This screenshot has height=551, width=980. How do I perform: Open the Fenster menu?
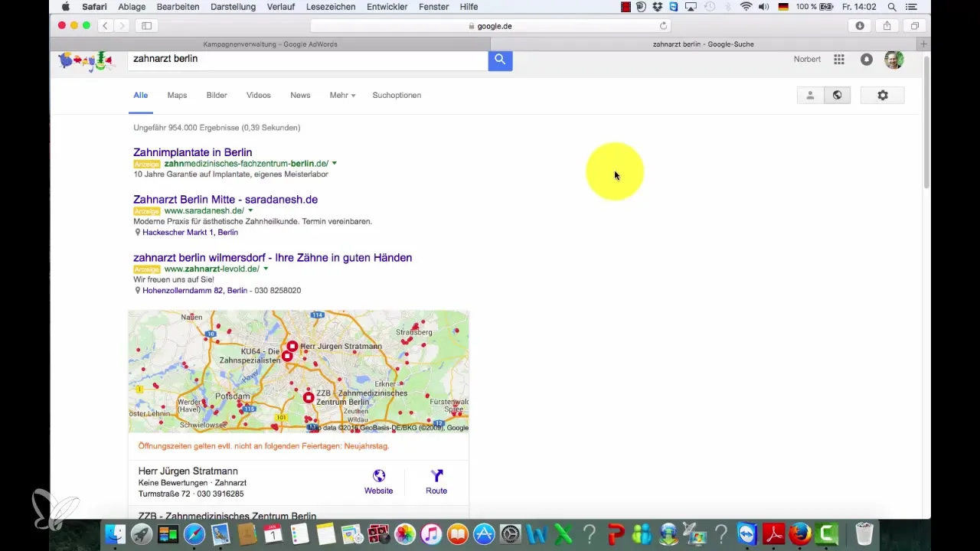[435, 7]
